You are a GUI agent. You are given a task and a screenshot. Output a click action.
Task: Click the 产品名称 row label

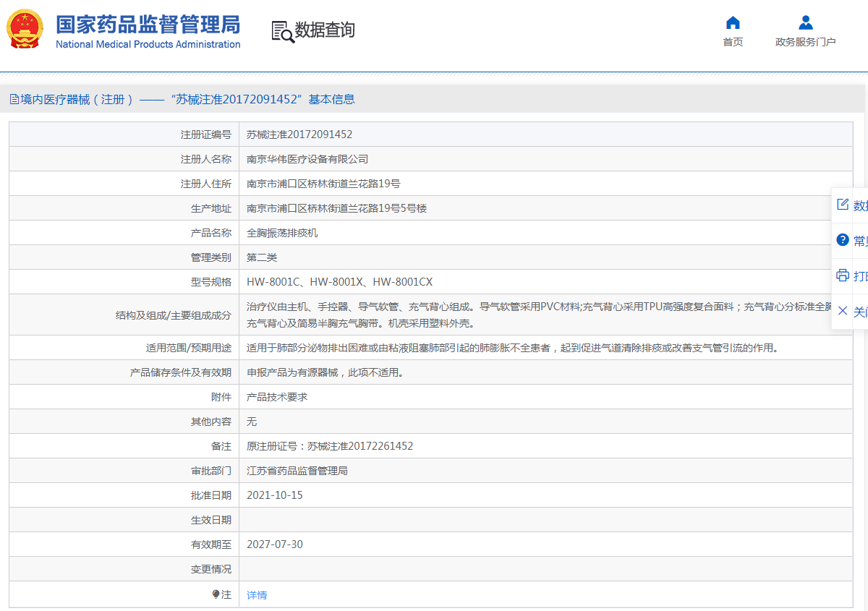(x=211, y=233)
